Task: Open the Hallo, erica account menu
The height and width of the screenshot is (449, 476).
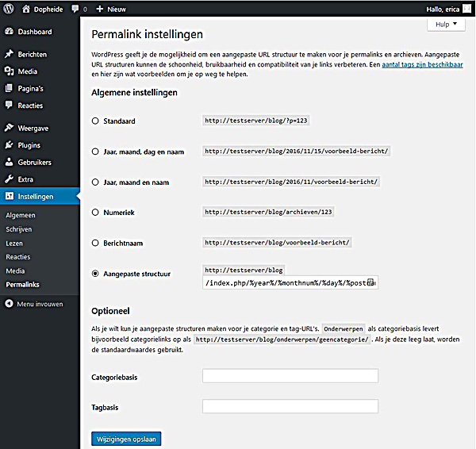Action: pos(449,9)
